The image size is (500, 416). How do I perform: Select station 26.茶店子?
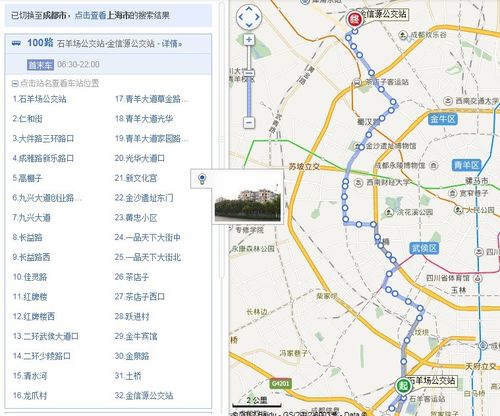pos(132,277)
